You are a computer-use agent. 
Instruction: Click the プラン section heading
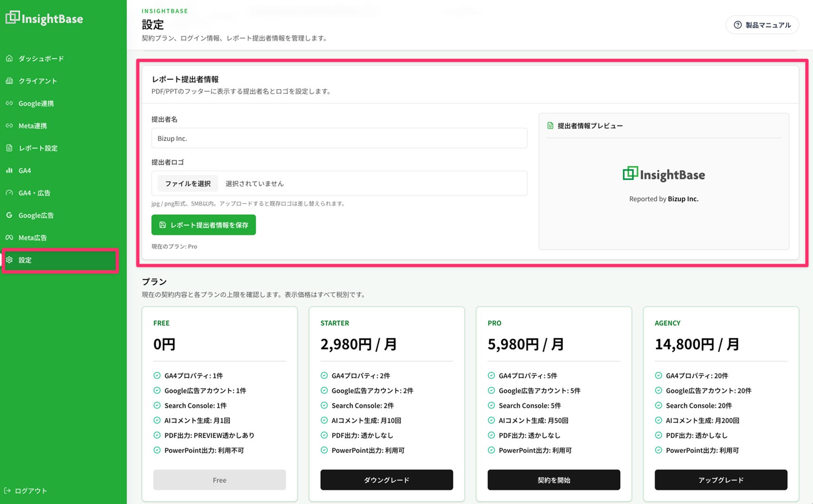point(154,281)
